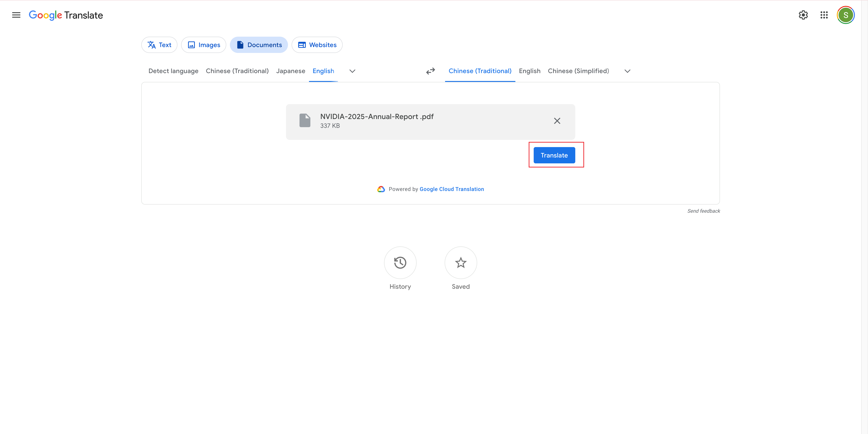Open Saved translations star

[x=460, y=263]
